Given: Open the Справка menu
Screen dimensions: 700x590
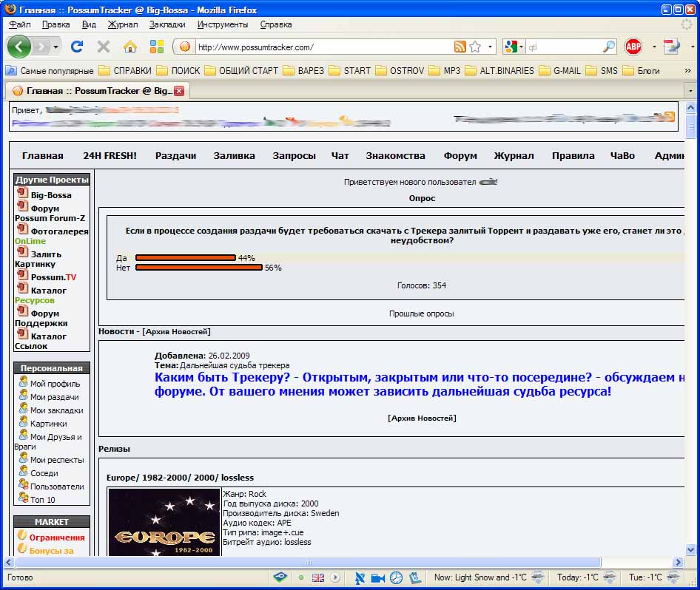Looking at the screenshot, I should 276,24.
